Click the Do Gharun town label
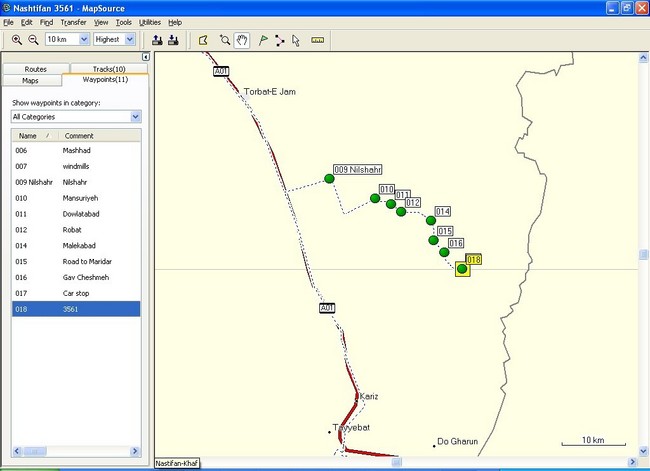This screenshot has height=471, width=650. coord(457,441)
